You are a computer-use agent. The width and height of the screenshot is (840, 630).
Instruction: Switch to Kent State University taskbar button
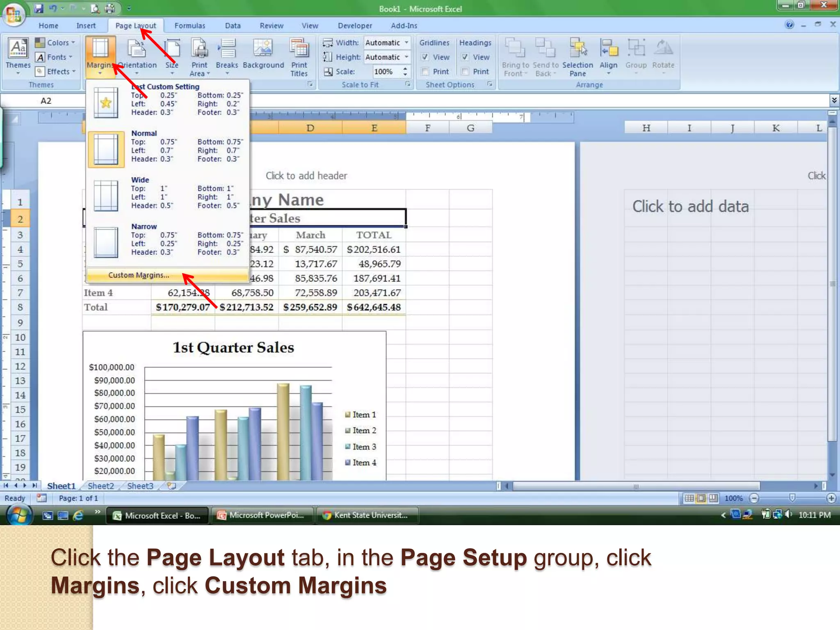(367, 515)
